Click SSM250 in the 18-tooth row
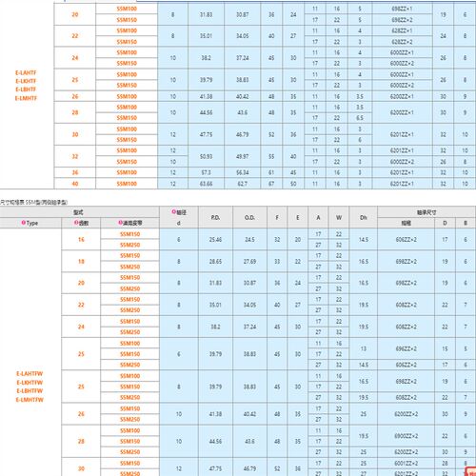This screenshot has height=476, width=476. [x=130, y=267]
